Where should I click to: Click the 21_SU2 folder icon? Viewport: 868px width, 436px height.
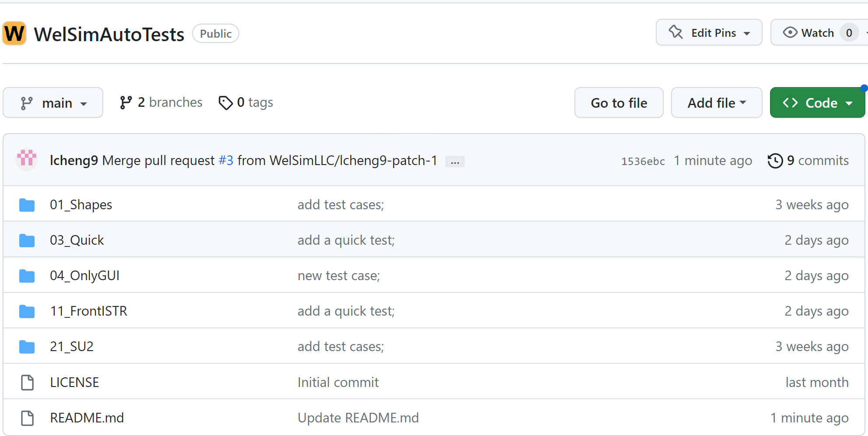27,347
